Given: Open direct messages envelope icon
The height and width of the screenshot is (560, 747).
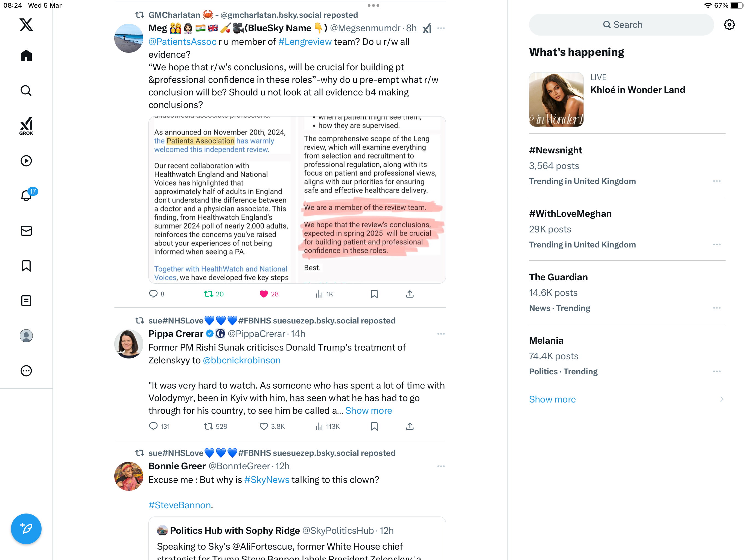Looking at the screenshot, I should pyautogui.click(x=26, y=231).
